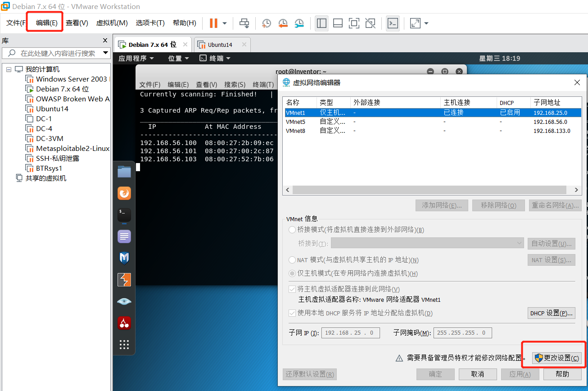
Task: Switch to the Ubuntu14 tab
Action: pos(220,45)
